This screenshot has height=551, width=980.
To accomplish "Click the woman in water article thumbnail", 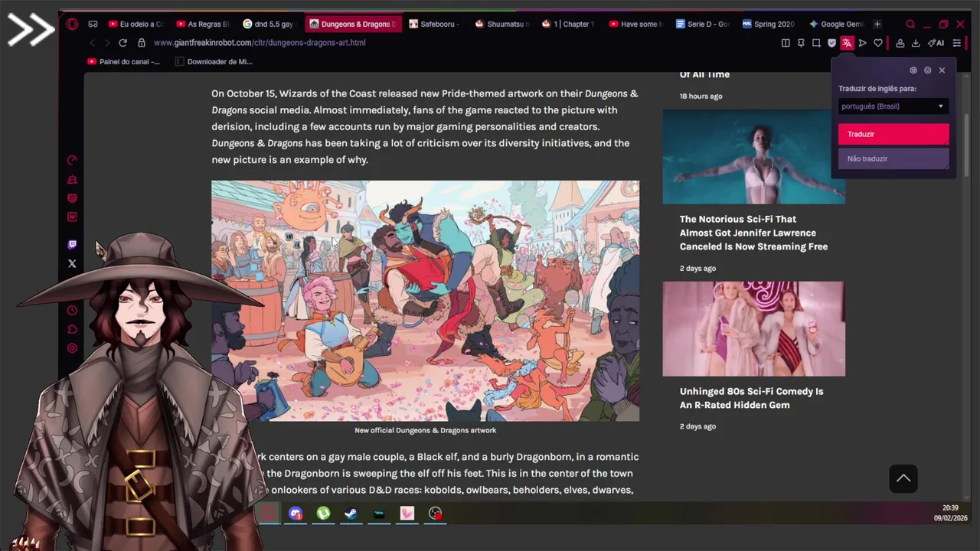I will [x=753, y=157].
